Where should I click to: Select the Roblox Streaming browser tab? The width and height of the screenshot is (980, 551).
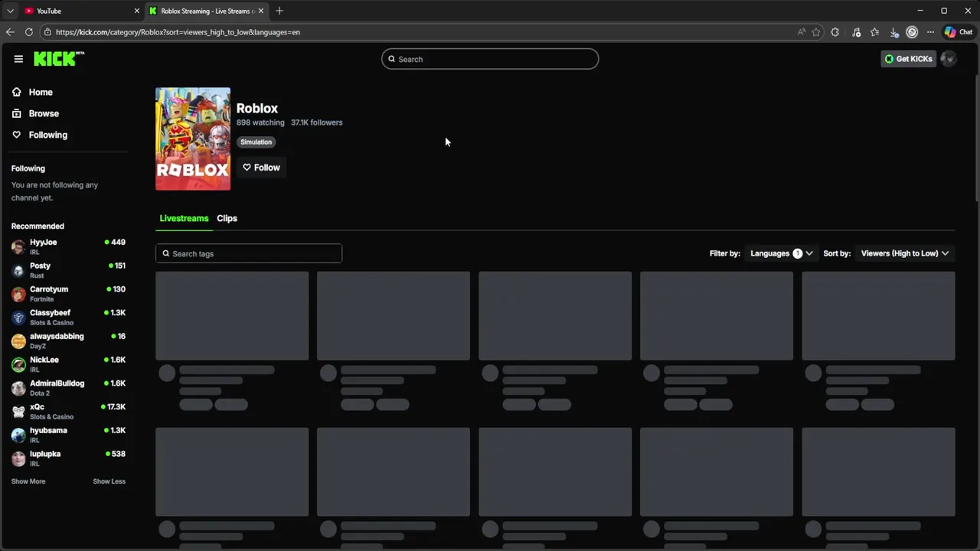pyautogui.click(x=207, y=11)
